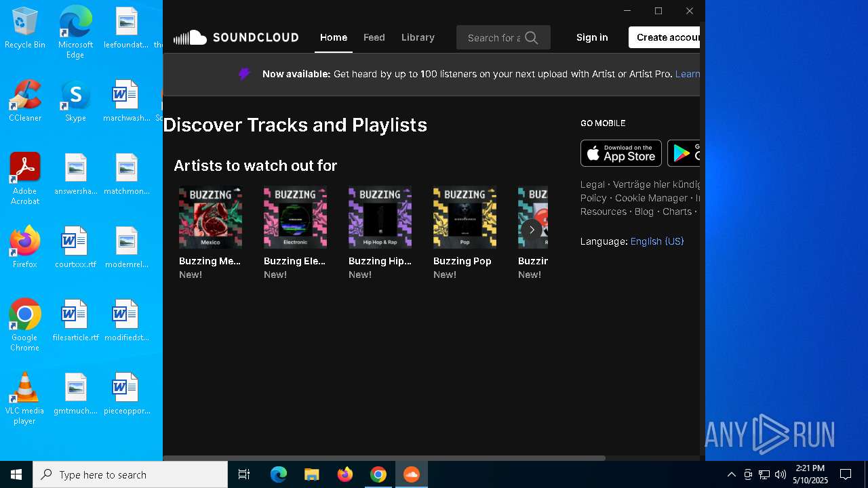
Task: Open the Blog footer link
Action: tap(644, 211)
